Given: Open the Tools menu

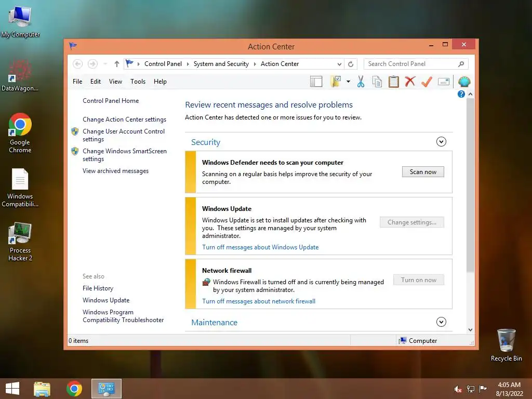Looking at the screenshot, I should tap(138, 82).
